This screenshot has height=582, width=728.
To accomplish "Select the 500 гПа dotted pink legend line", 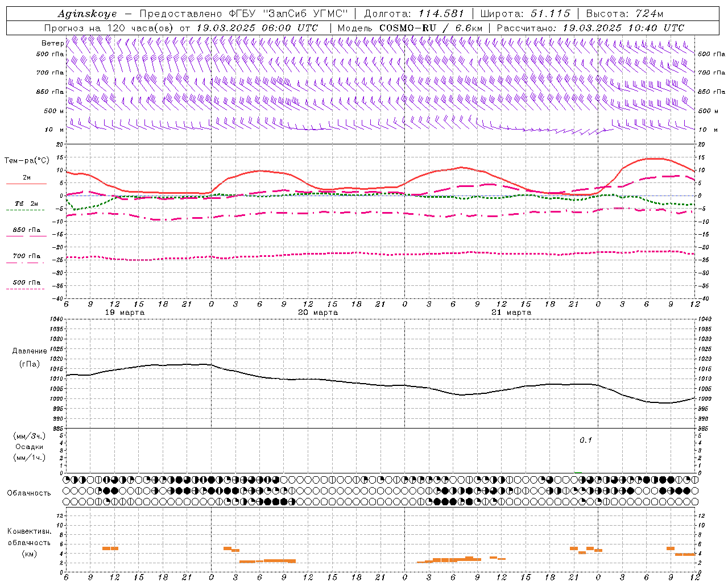I will pyautogui.click(x=25, y=289).
